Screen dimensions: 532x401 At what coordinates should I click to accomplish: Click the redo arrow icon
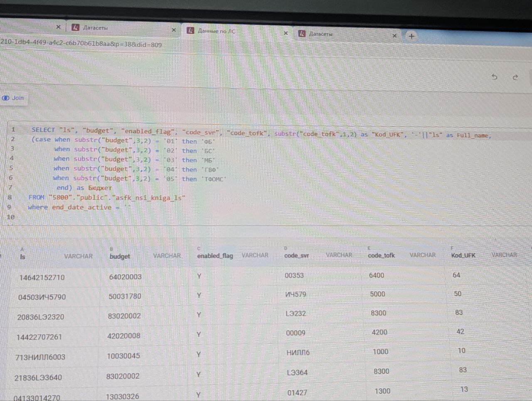tap(515, 77)
